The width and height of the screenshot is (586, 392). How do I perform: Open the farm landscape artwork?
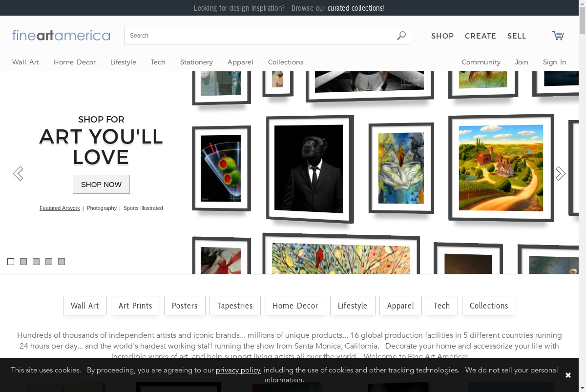[x=501, y=167]
